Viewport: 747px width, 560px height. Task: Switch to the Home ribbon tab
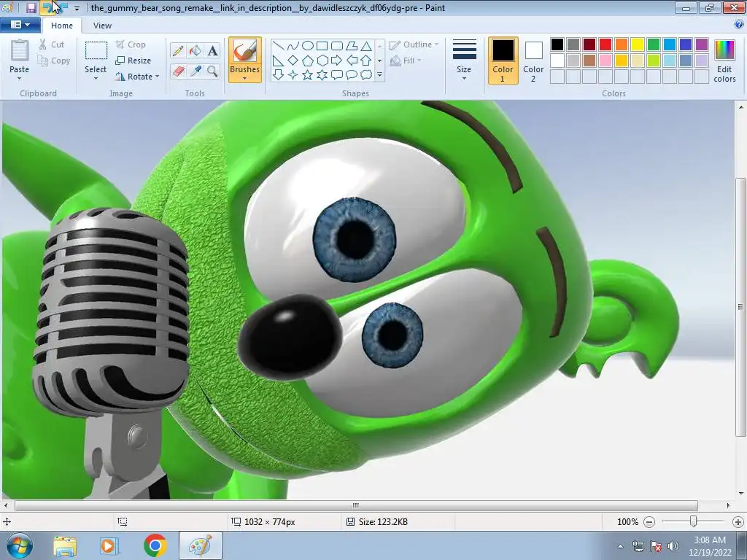coord(62,26)
